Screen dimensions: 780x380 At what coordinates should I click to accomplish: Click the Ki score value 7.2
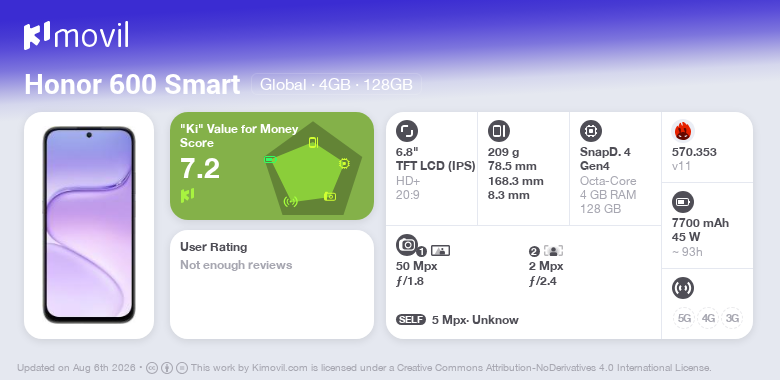(x=200, y=169)
